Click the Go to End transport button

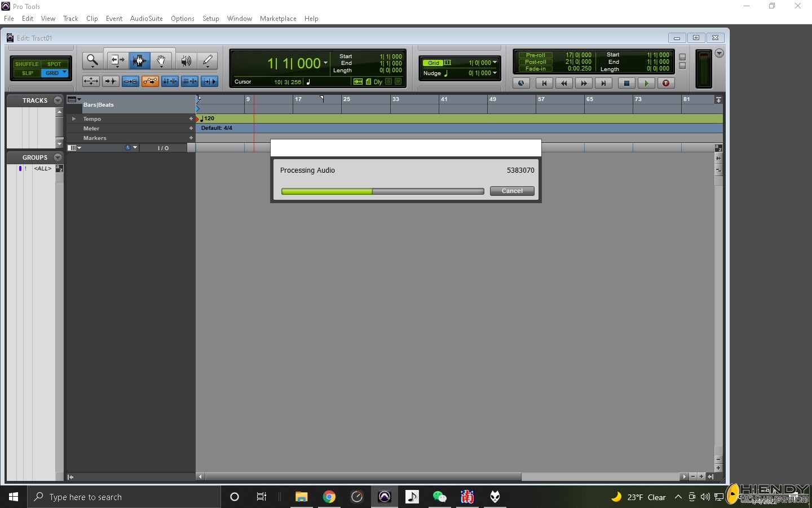(x=603, y=83)
